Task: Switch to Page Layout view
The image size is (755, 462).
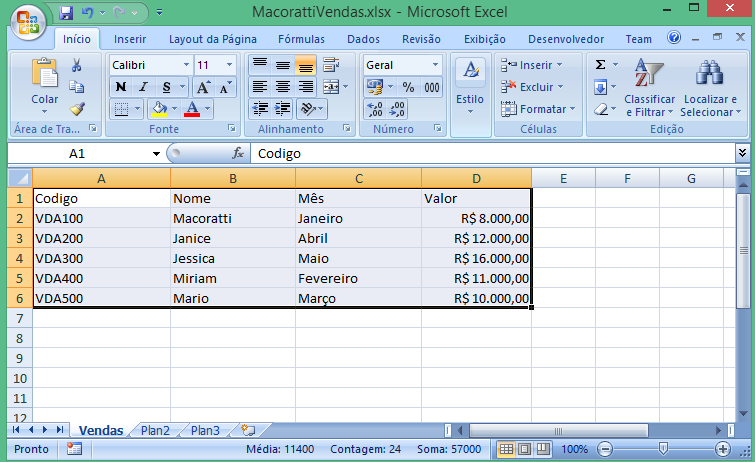Action: pyautogui.click(x=524, y=449)
